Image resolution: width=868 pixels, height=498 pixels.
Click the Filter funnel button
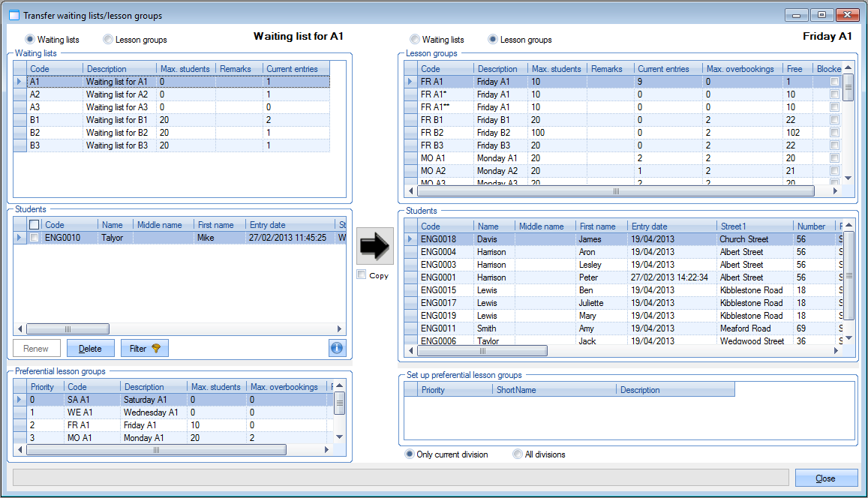click(145, 348)
